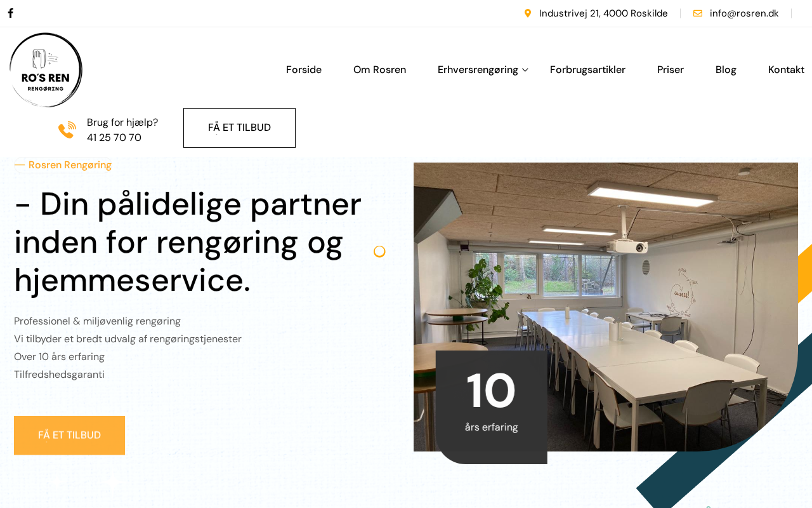Click the info@rosren.dk email link
812x508 pixels.
744,13
